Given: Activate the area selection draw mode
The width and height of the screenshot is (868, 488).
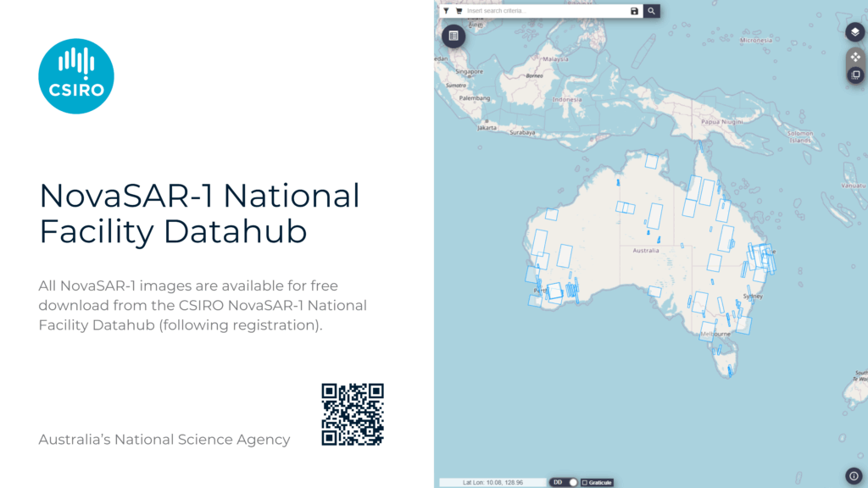Looking at the screenshot, I should coord(855,75).
